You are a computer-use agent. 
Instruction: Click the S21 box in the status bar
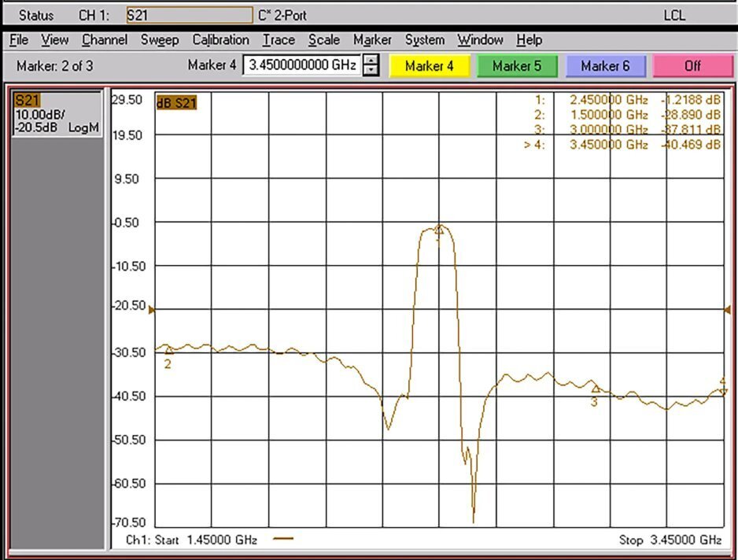click(x=189, y=15)
